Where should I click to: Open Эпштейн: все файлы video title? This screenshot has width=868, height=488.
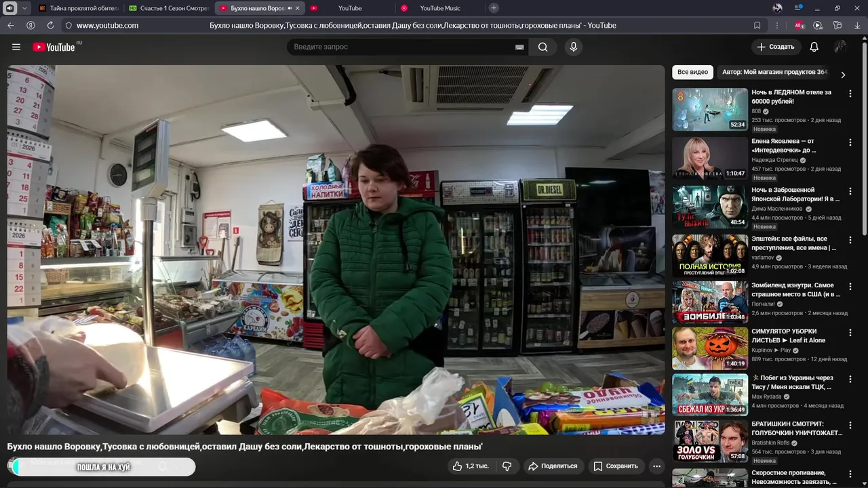click(x=794, y=243)
